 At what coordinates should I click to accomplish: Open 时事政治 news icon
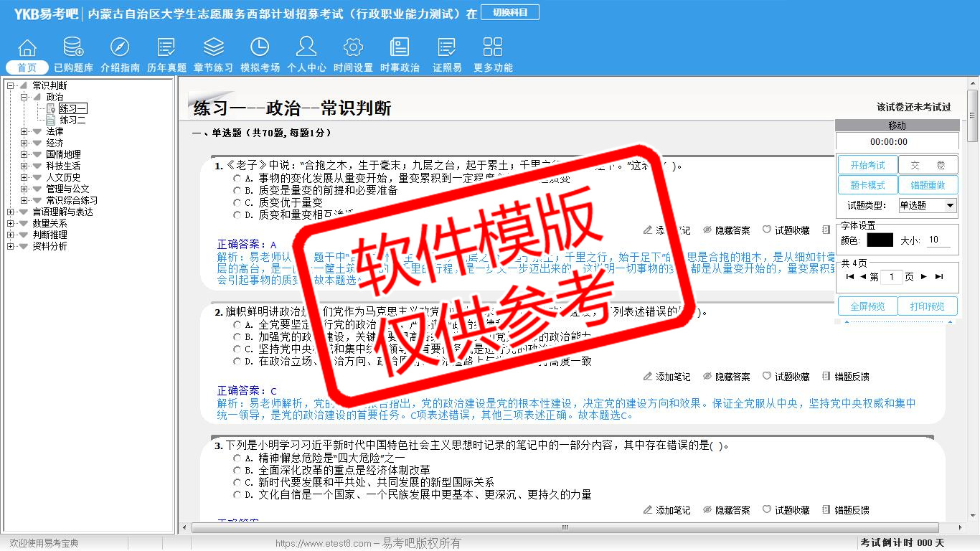tap(400, 47)
